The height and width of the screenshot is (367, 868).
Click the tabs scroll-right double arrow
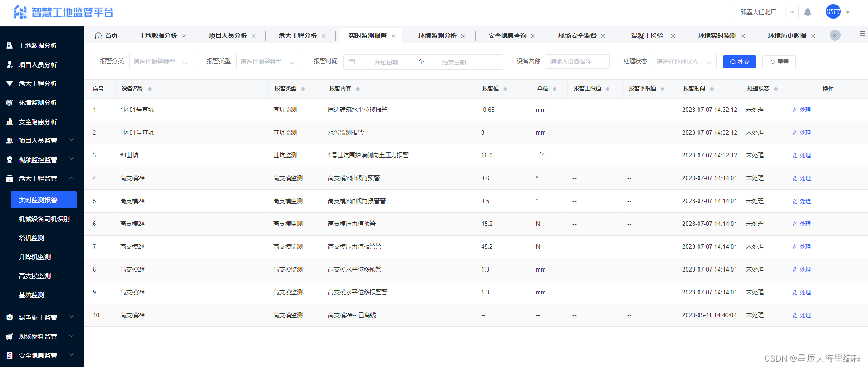tap(835, 35)
